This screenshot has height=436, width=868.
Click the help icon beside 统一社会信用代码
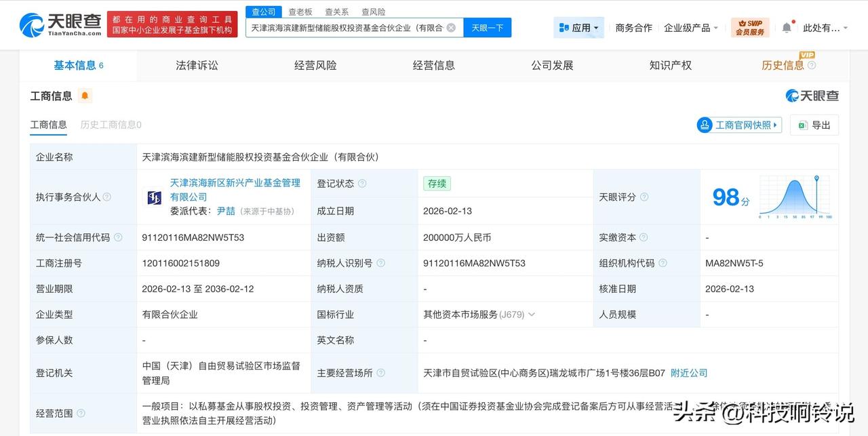117,238
